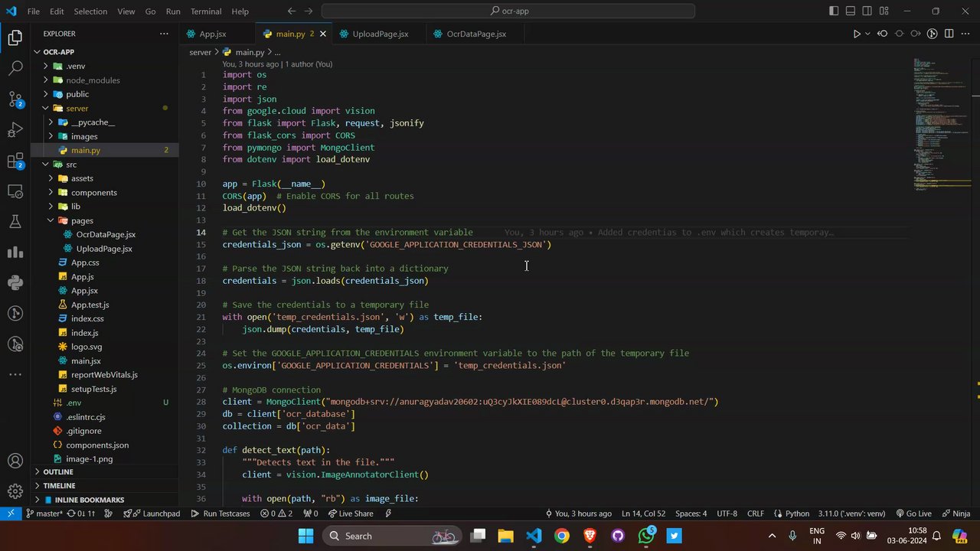The height and width of the screenshot is (551, 980).
Task: Open the Search view in the activity bar
Action: (15, 68)
